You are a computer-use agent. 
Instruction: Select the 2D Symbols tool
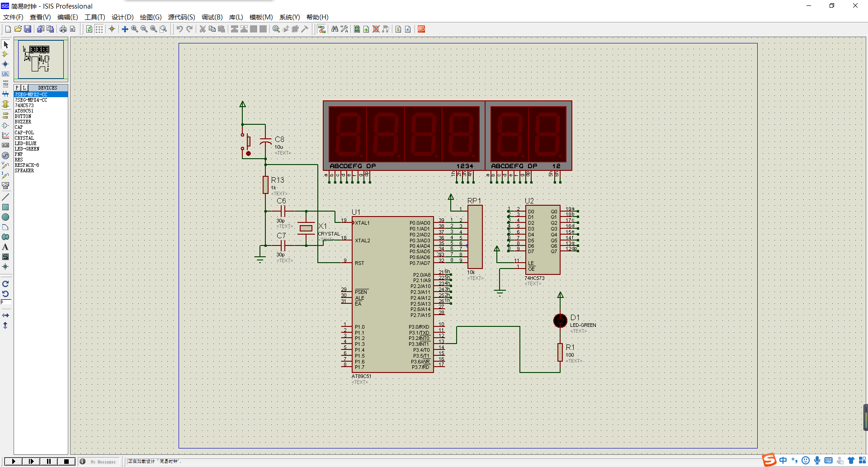tap(5, 257)
